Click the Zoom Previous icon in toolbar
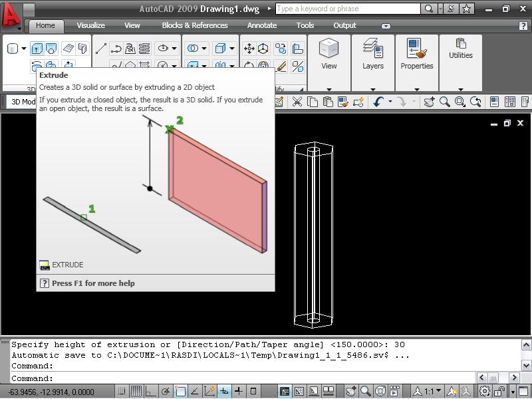Viewport: 532px width, 399px height. pos(475,102)
